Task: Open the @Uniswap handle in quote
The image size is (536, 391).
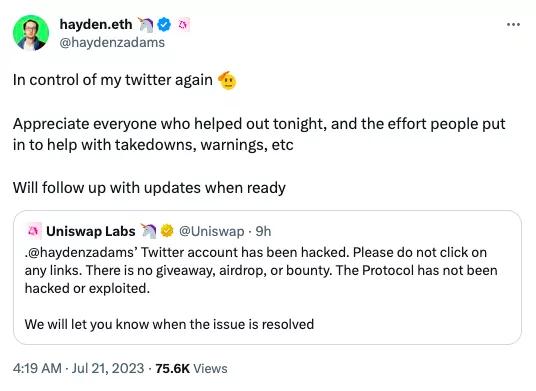Action: (212, 231)
